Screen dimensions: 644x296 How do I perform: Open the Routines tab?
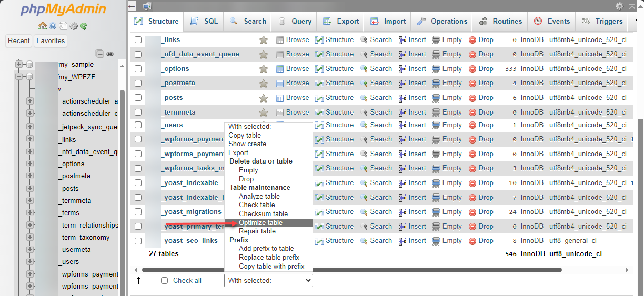(500, 22)
